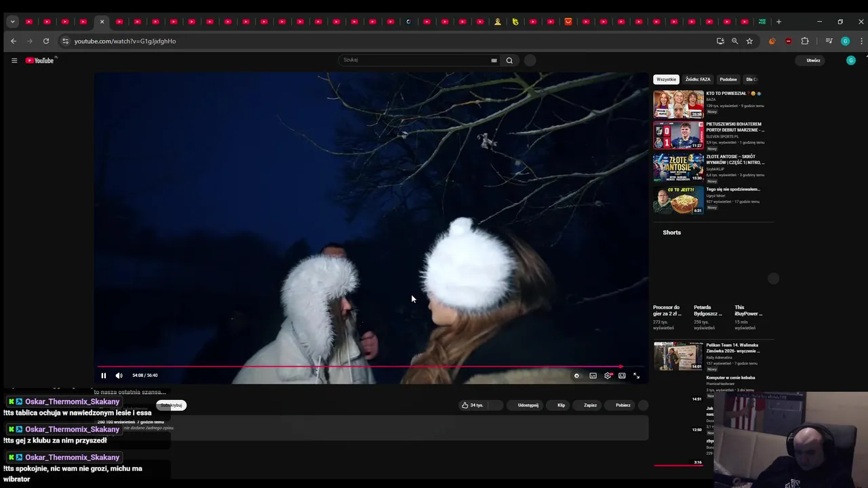The image size is (868, 488).
Task: Open the install/cast icon in address bar
Action: coord(720,41)
